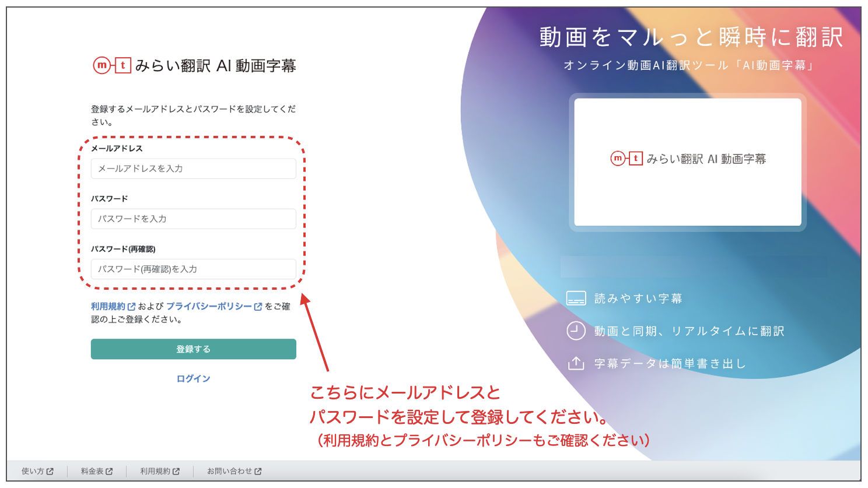868x488 pixels.
Task: Click the パスワード(再確認) field label
Action: click(x=123, y=249)
